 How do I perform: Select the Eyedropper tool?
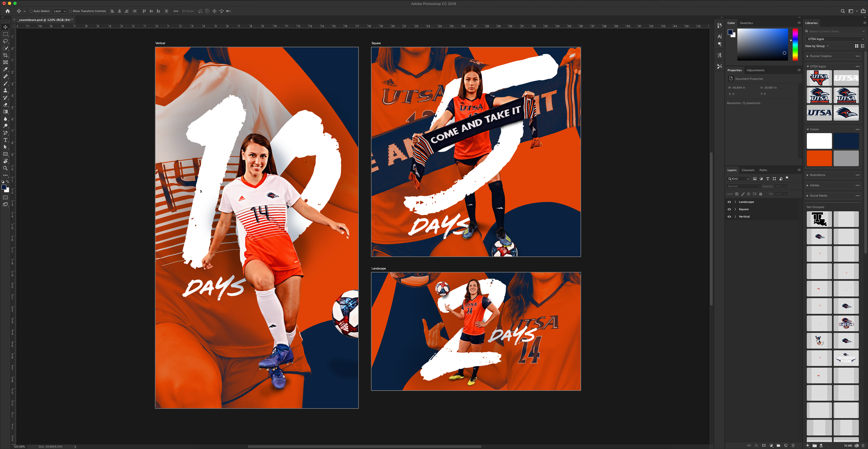[6, 70]
